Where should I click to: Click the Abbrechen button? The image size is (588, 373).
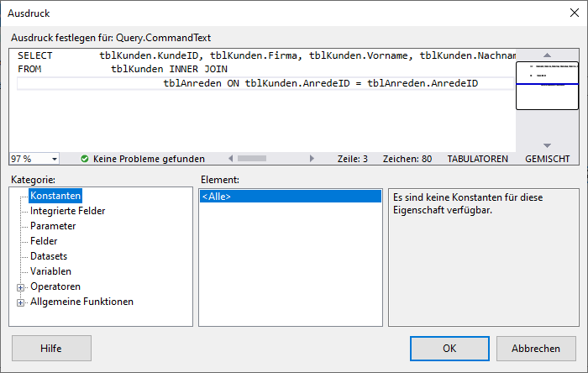536,348
